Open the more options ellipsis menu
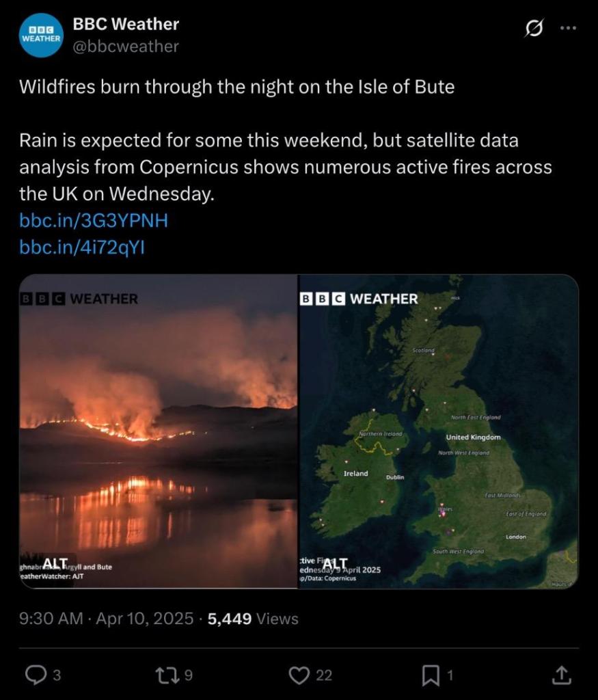Image resolution: width=598 pixels, height=700 pixels. click(568, 28)
